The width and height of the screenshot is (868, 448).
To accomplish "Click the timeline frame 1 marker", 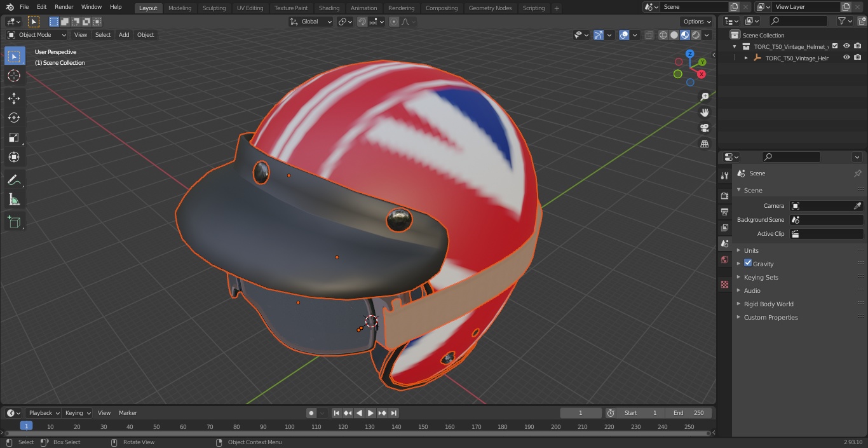I will (26, 426).
